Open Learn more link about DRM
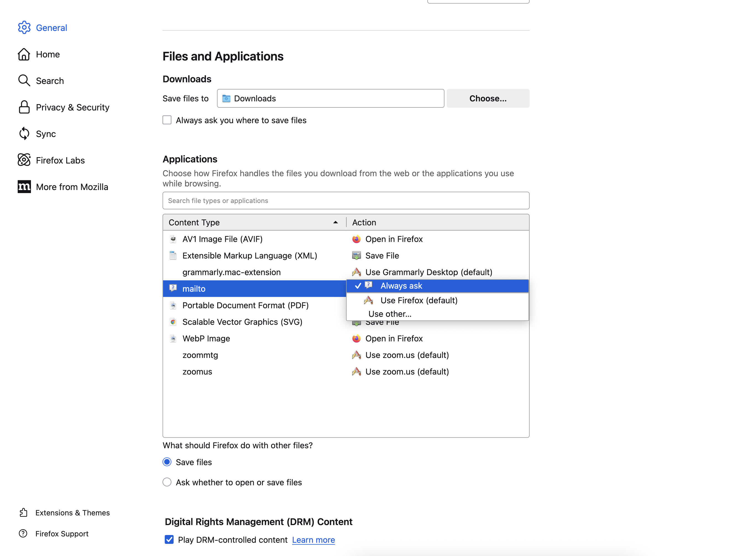Viewport: 756px width, 556px height. [313, 540]
